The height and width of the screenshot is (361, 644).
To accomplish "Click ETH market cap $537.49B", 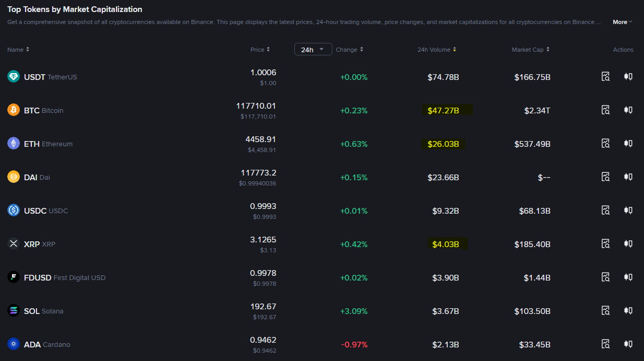I will pyautogui.click(x=532, y=144).
